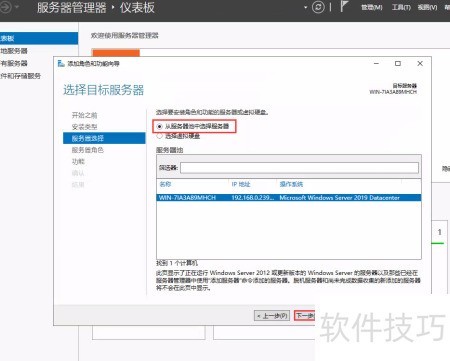Maximize the add roles wizard window

point(398,63)
